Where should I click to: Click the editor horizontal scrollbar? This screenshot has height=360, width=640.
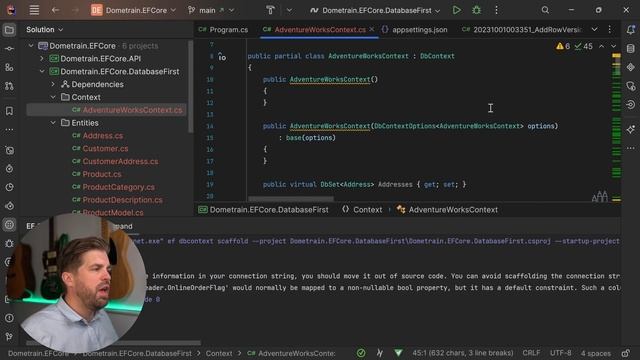click(291, 199)
